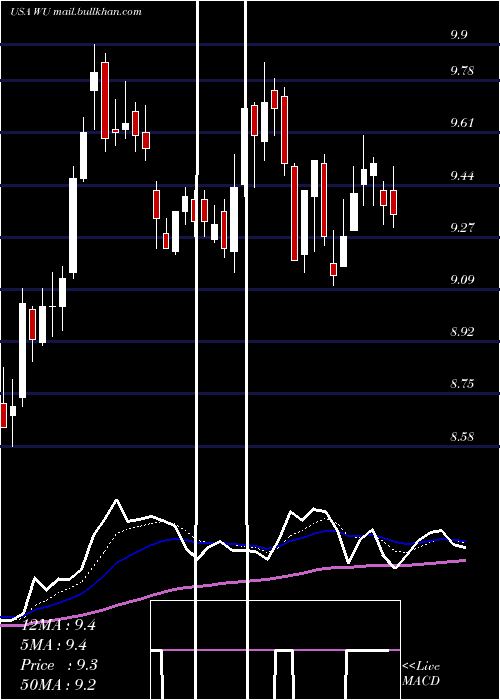Click the '50MA : 9.2' legend text
This screenshot has height=700, width=500.
tap(58, 685)
